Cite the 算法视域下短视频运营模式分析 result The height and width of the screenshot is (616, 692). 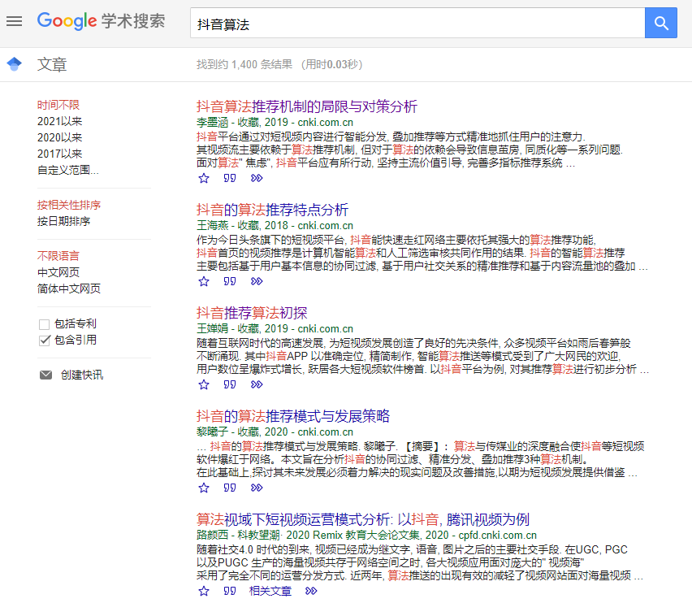[230, 591]
